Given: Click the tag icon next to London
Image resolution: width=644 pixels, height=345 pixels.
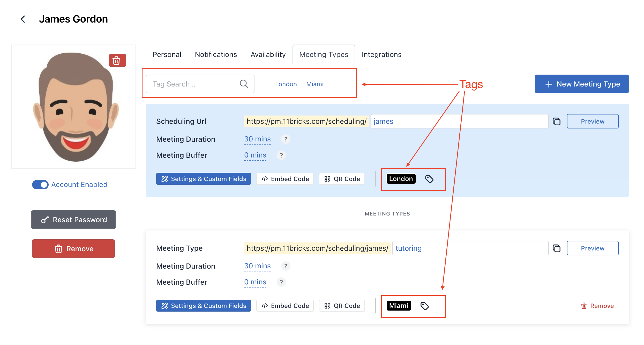Looking at the screenshot, I should [x=429, y=179].
